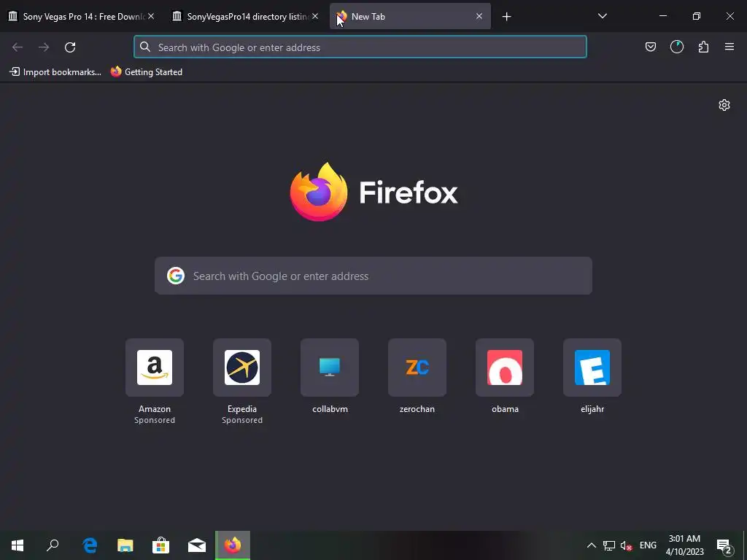Go back with the back arrow
Screen dimensions: 747x560
click(x=18, y=47)
